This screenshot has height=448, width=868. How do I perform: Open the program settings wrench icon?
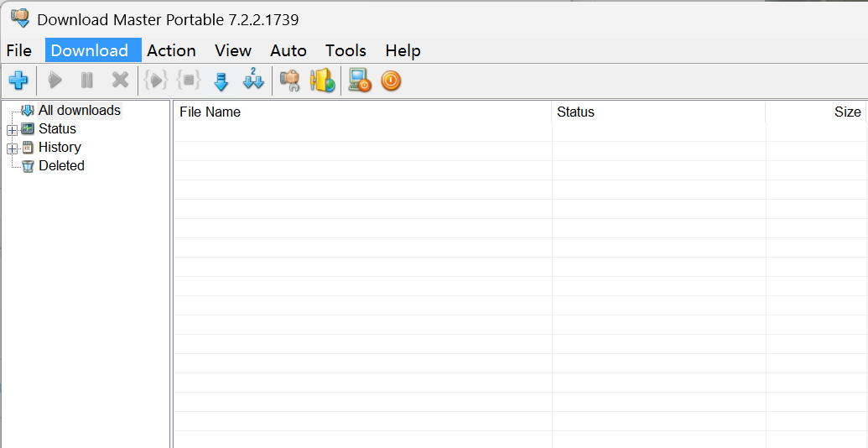pyautogui.click(x=290, y=81)
